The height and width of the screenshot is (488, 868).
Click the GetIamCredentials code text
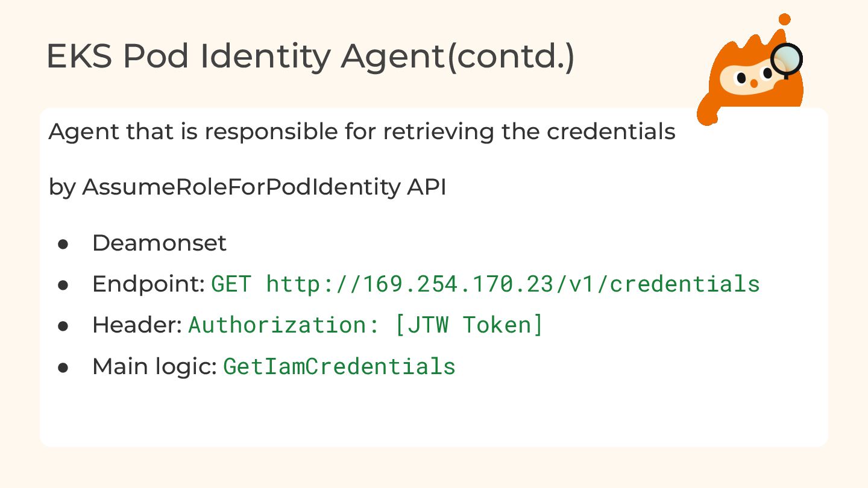339,366
